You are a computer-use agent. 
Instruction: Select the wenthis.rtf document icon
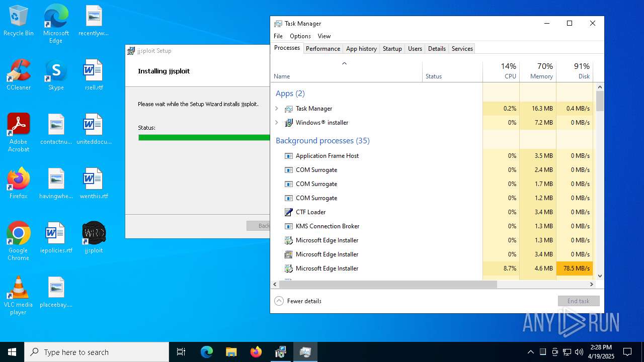(x=94, y=184)
